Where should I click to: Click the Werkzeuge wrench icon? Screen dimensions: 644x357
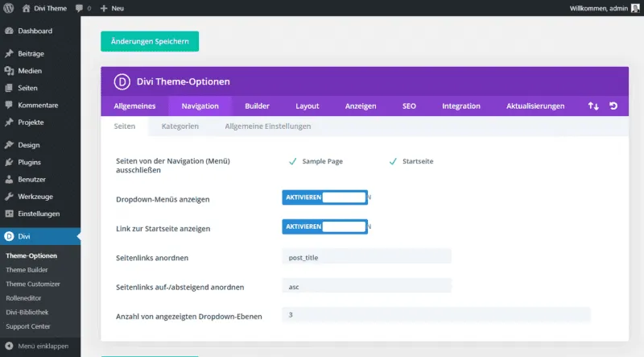click(x=9, y=197)
